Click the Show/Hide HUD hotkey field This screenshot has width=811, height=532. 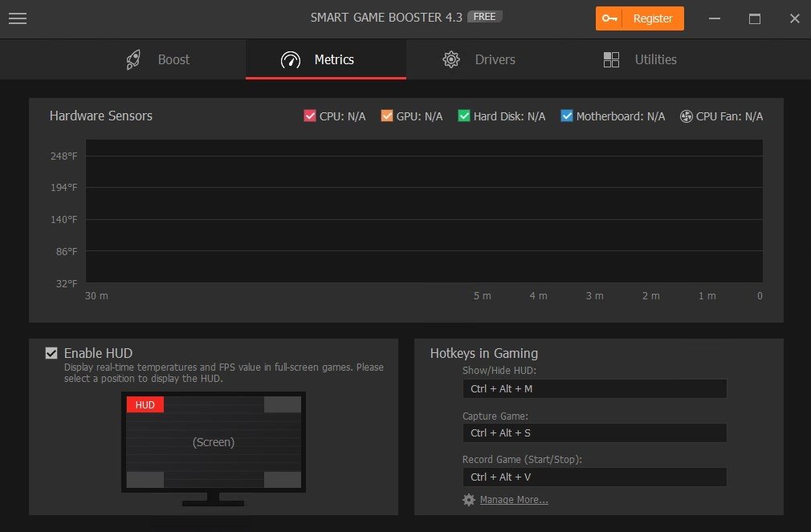pos(595,389)
